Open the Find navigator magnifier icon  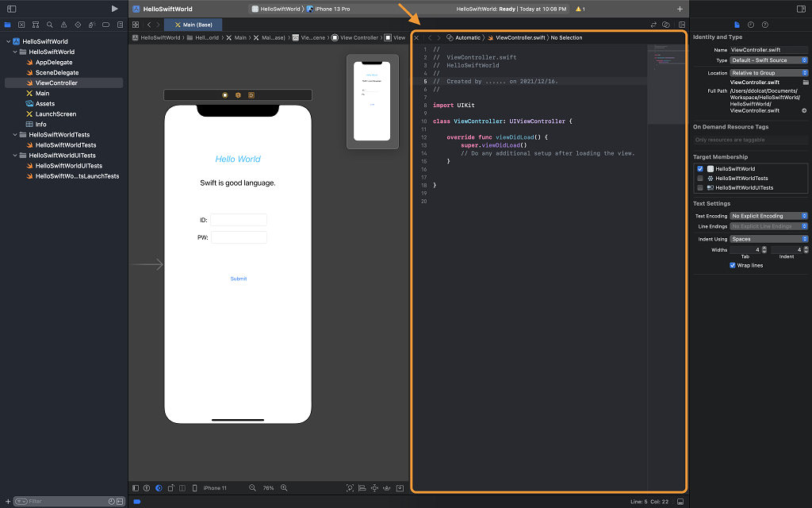coord(49,25)
